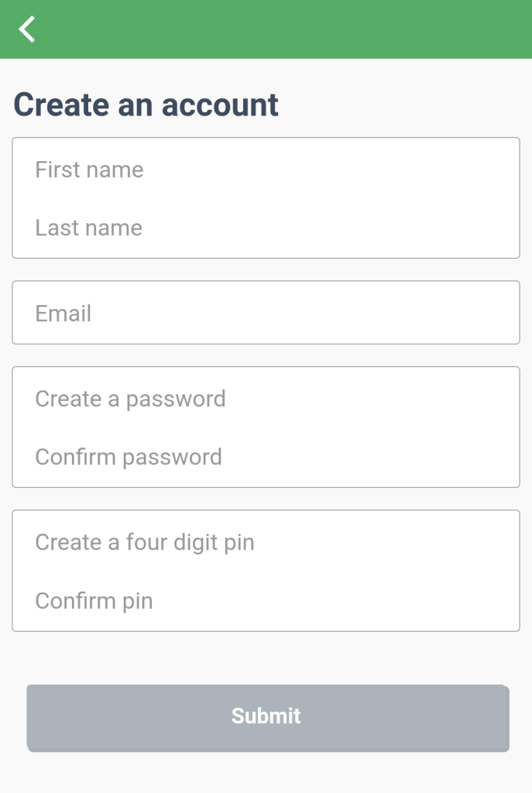
Task: Select the Confirm password input
Action: pos(266,457)
